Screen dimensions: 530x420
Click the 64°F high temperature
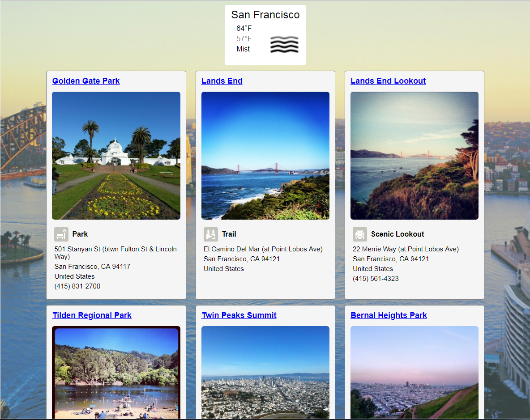click(x=244, y=28)
